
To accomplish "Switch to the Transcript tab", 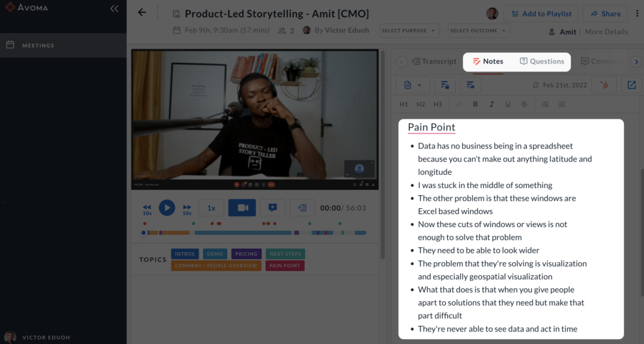I will (x=434, y=62).
